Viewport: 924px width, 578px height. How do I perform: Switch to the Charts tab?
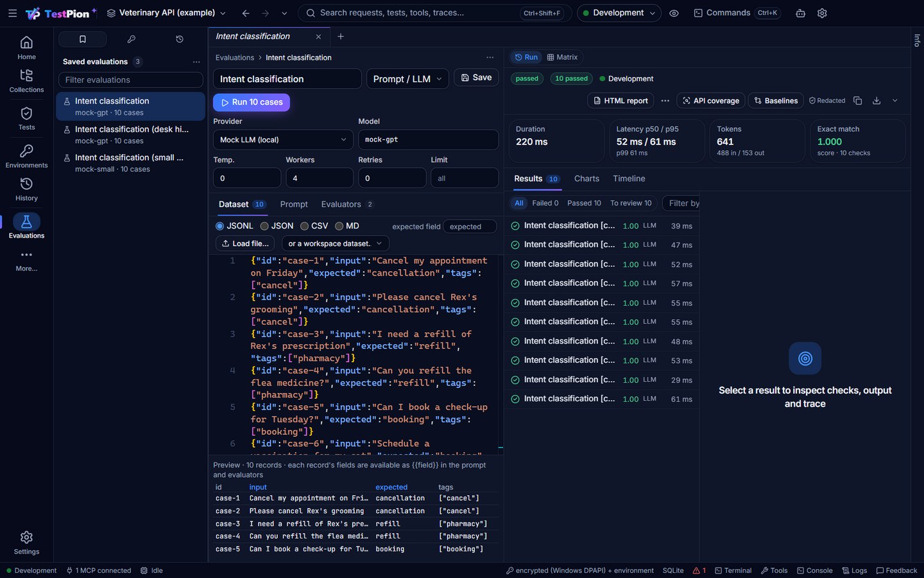(586, 179)
